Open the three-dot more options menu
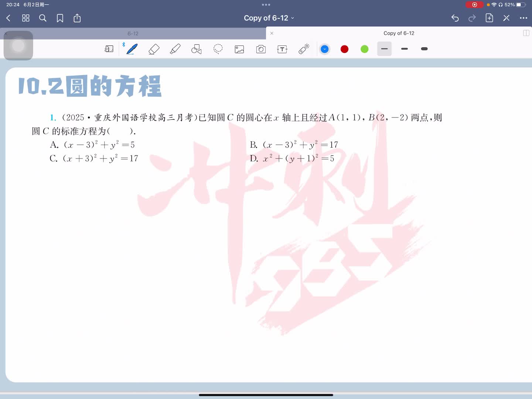 (523, 18)
